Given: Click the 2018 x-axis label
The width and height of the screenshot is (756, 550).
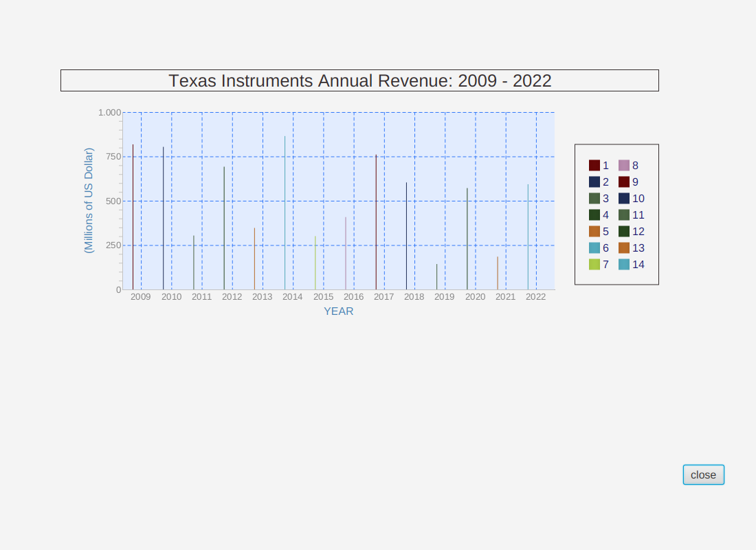Looking at the screenshot, I should pos(414,297).
